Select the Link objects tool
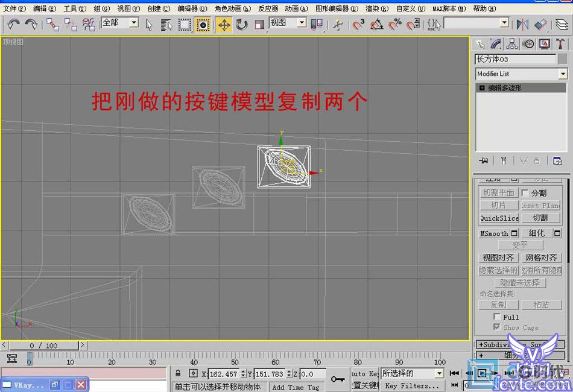The height and width of the screenshot is (392, 573). click(52, 25)
